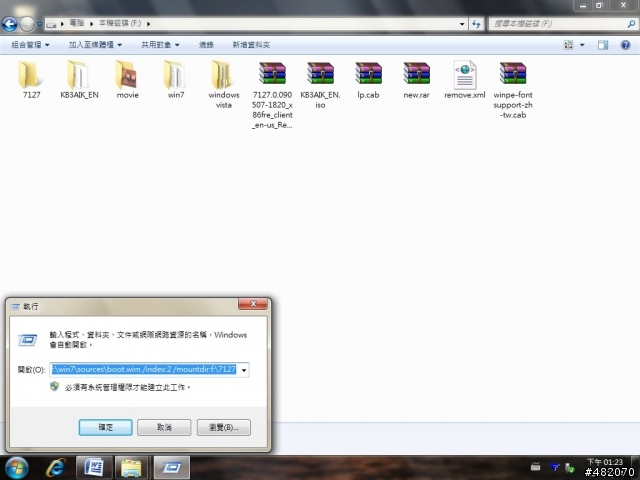The width and height of the screenshot is (640, 480).
Task: Click the Show desktop strip
Action: point(636,468)
